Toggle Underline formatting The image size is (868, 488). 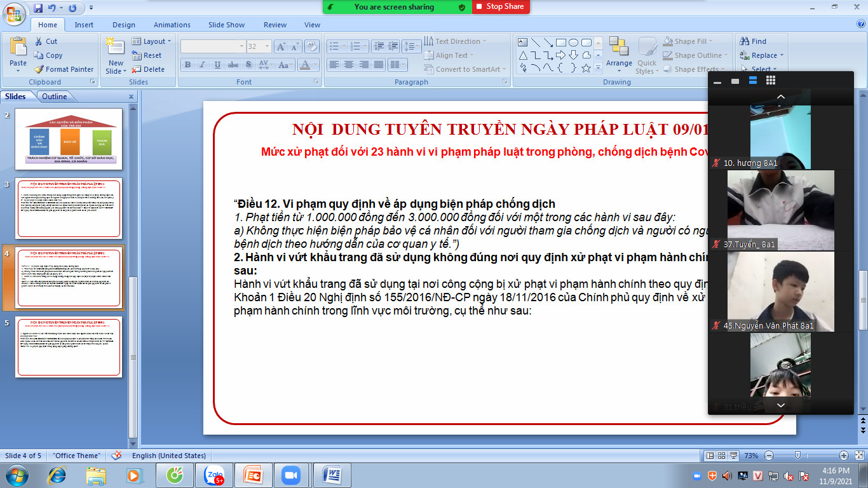coord(217,65)
